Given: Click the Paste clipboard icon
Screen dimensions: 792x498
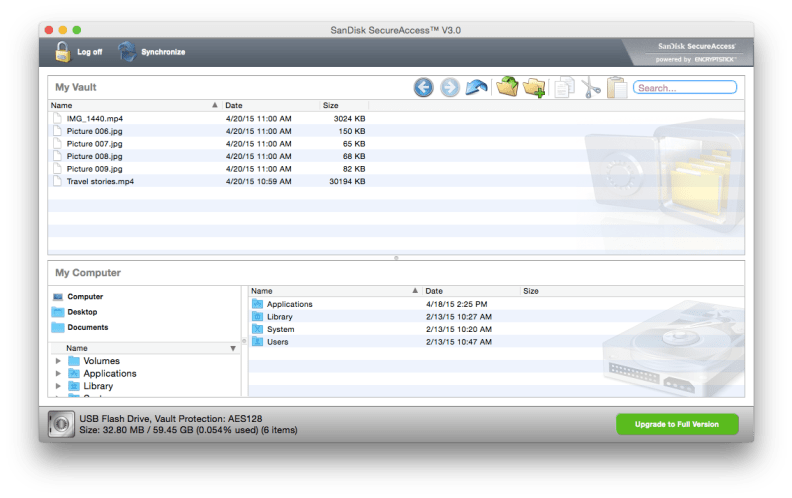Looking at the screenshot, I should (617, 87).
